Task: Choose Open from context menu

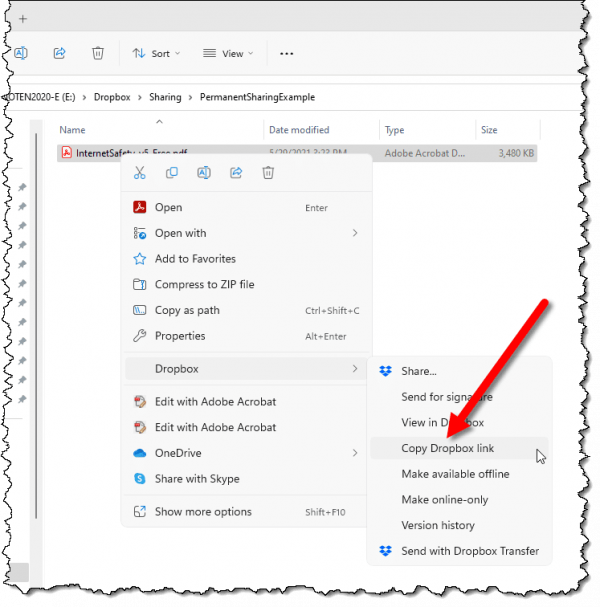Action: [x=246, y=207]
